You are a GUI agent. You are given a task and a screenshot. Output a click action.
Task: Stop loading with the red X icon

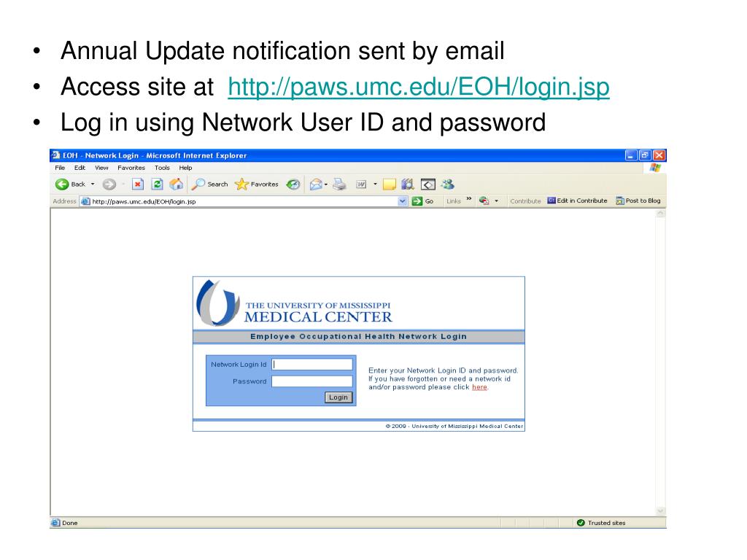(138, 184)
